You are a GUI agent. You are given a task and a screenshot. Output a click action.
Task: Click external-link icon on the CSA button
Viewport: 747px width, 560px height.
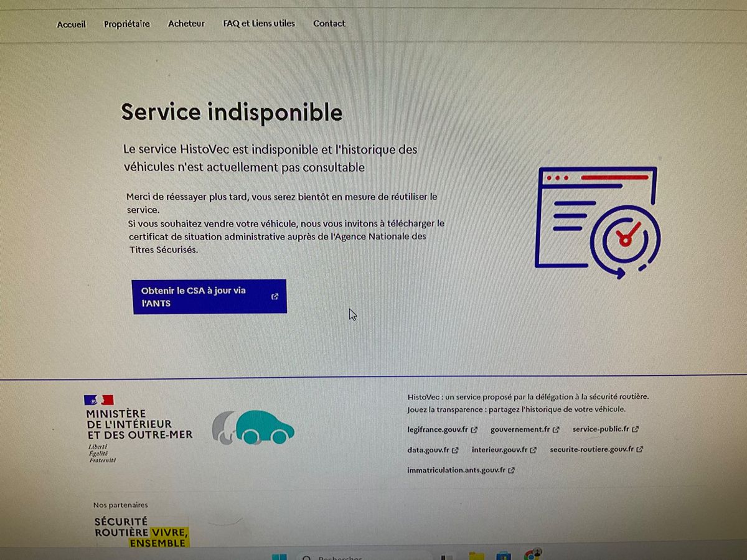point(275,297)
